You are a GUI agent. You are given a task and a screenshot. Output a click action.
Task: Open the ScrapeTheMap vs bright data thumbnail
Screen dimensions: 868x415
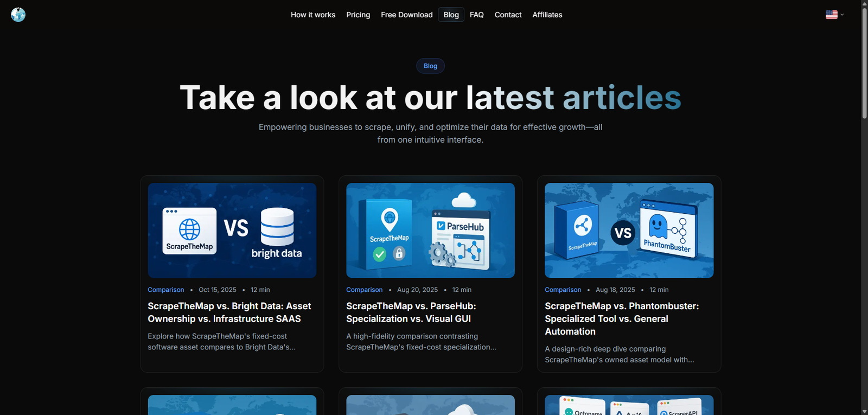232,230
